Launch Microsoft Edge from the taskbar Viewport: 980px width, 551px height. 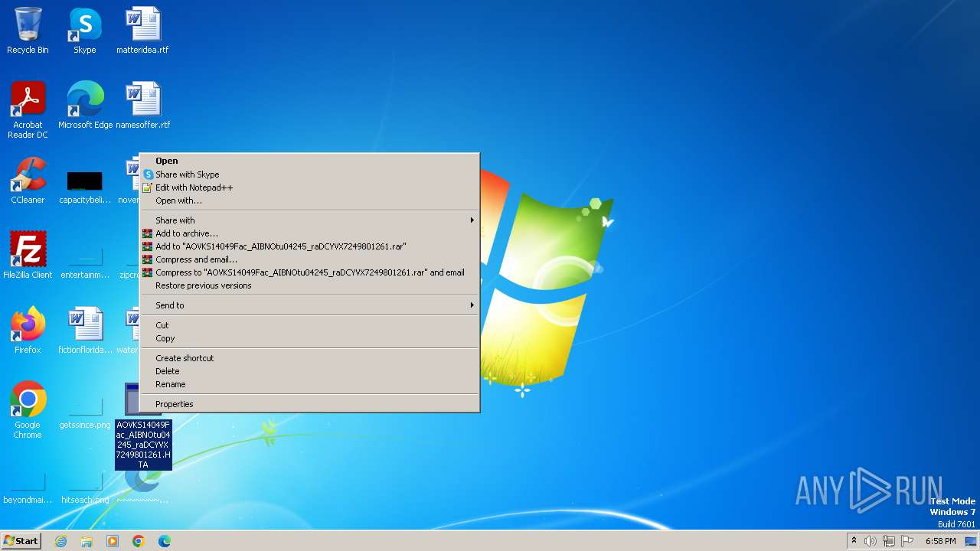[165, 541]
